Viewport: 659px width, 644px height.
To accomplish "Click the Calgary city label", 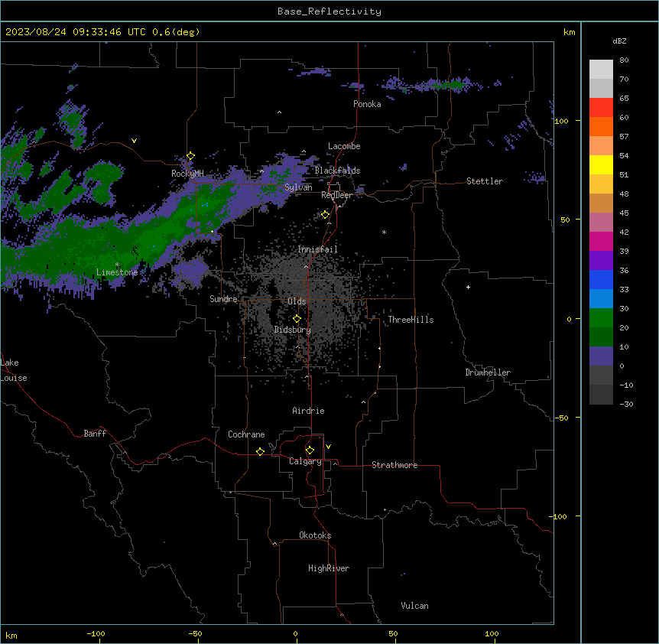I will 305,461.
